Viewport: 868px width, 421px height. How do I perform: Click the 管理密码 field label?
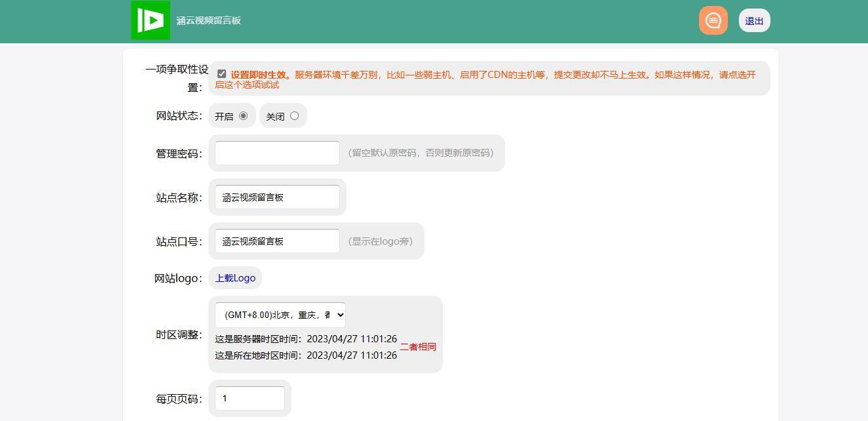pyautogui.click(x=179, y=153)
